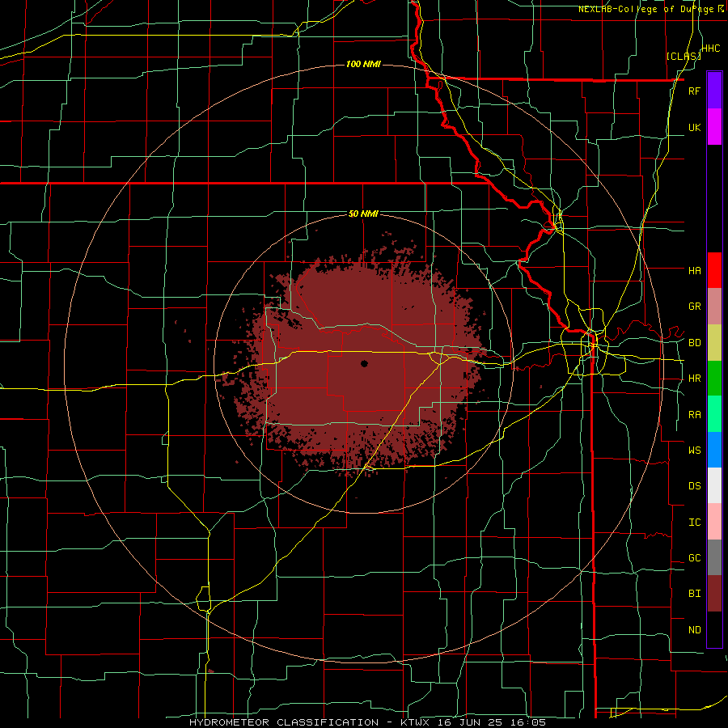Screen dimensions: 728x728
Task: Click the BI brown legend color swatch
Action: point(714,594)
